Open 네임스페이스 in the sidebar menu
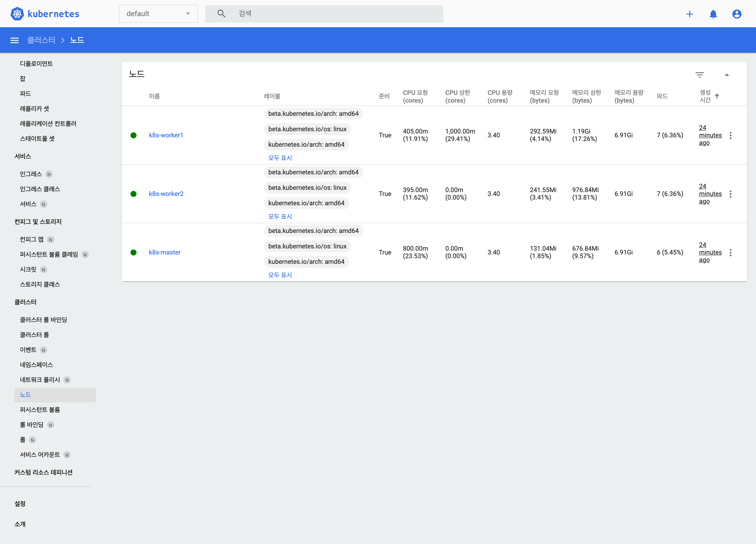The image size is (756, 544). (x=36, y=365)
